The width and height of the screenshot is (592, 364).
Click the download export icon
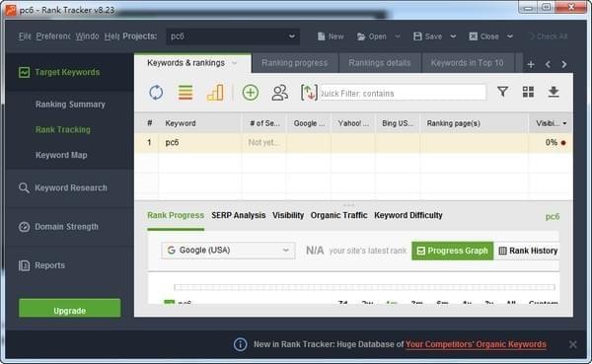click(x=554, y=92)
